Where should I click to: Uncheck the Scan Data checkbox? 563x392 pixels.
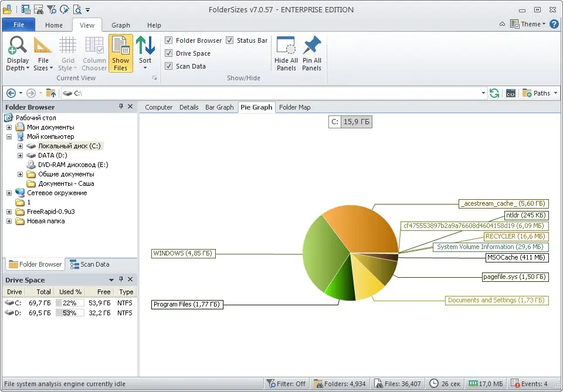tap(168, 66)
